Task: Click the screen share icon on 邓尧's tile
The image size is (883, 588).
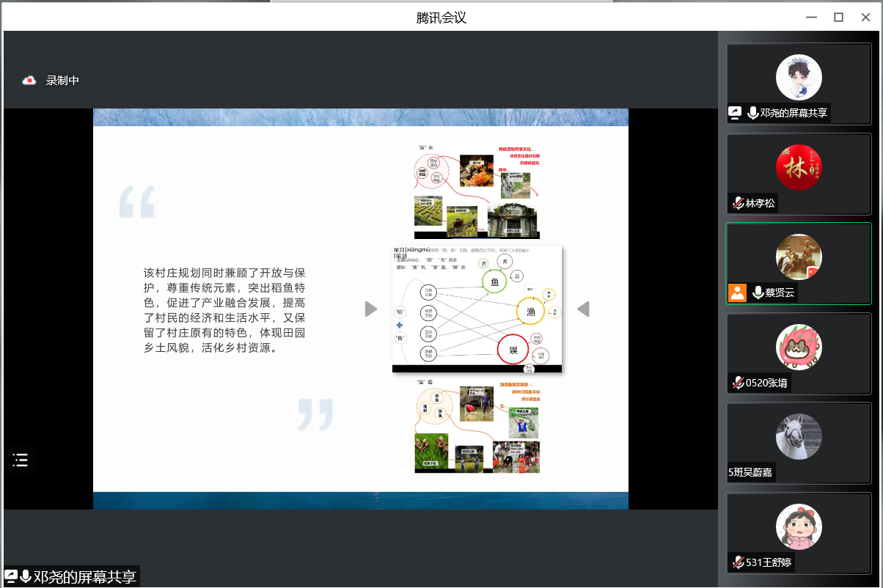Action: tap(735, 113)
